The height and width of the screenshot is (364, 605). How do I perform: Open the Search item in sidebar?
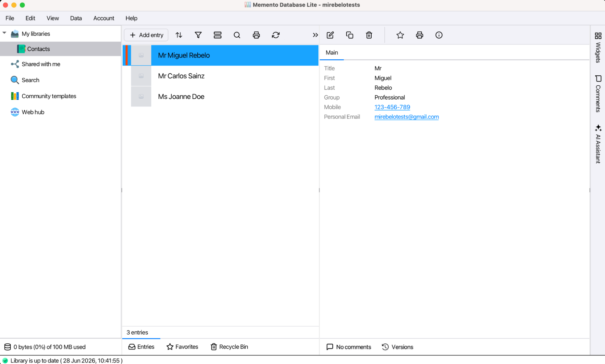[x=30, y=80]
